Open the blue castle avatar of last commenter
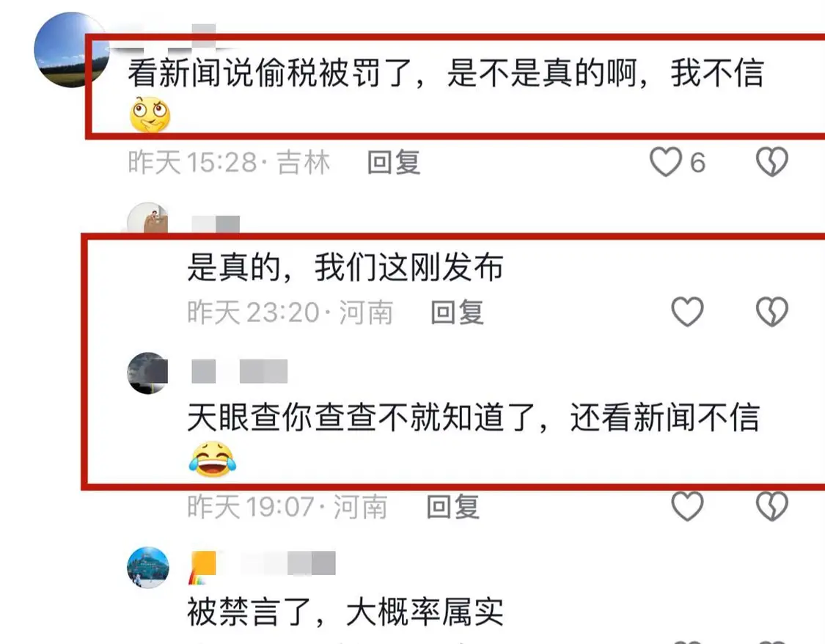 (x=148, y=567)
